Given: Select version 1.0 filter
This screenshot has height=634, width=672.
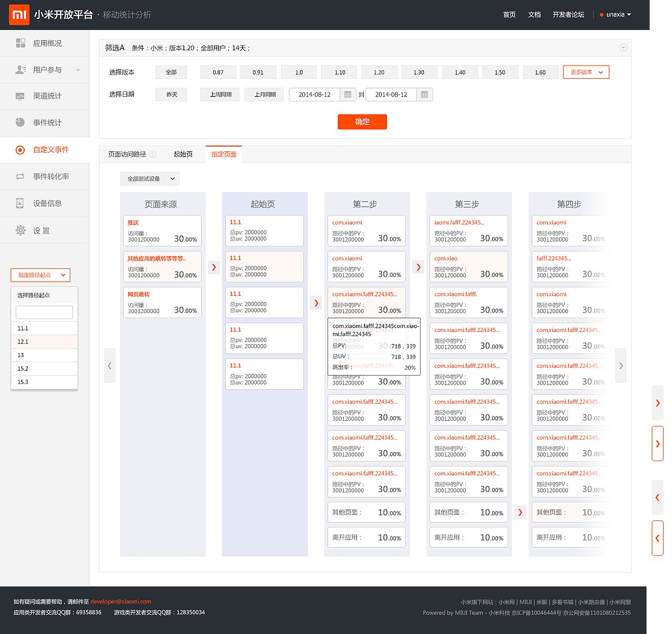Looking at the screenshot, I should [x=299, y=72].
